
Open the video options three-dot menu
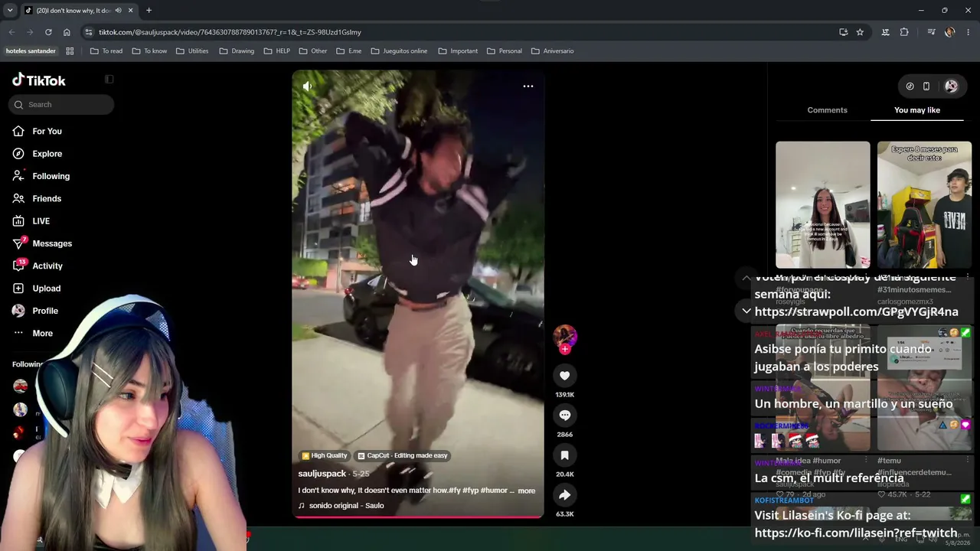pyautogui.click(x=528, y=86)
